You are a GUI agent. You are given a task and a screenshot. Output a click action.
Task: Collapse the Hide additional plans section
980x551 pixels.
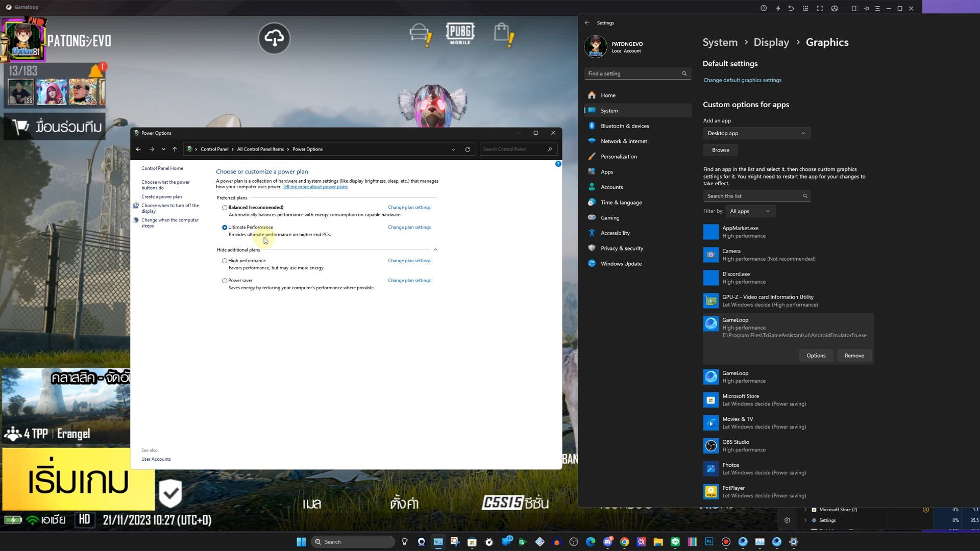[x=435, y=249]
